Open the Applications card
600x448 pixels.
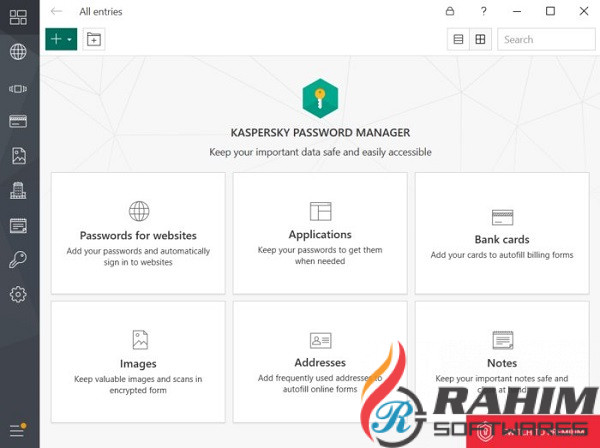(x=320, y=233)
